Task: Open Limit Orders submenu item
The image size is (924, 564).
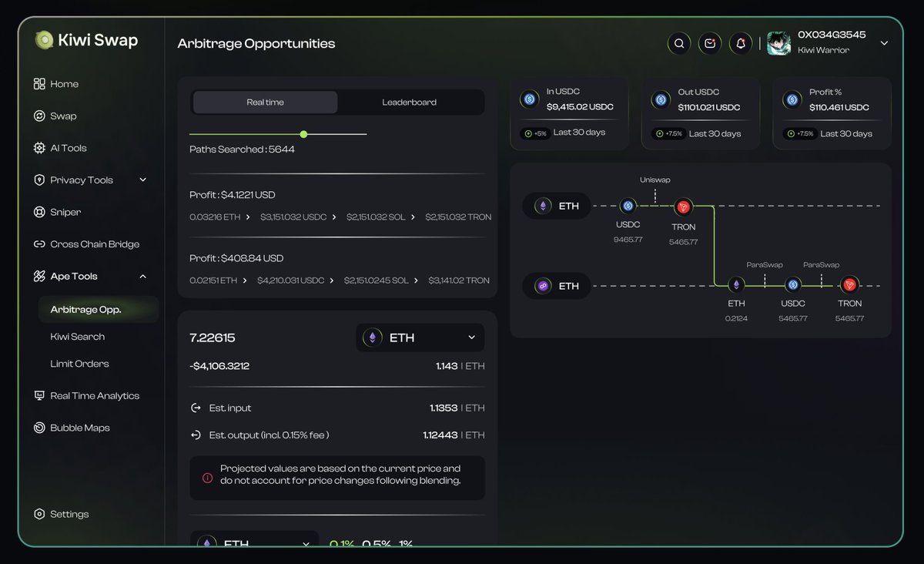Action: pyautogui.click(x=79, y=364)
